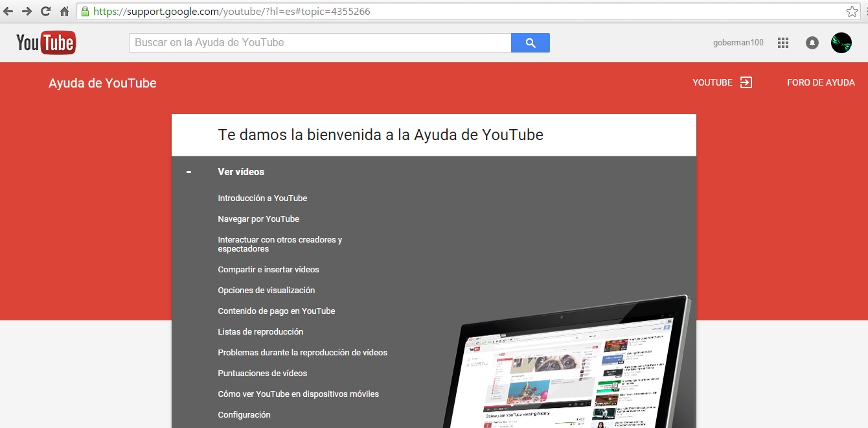Viewport: 868px width, 428px height.
Task: Bookmark this page with star icon
Action: point(851,11)
